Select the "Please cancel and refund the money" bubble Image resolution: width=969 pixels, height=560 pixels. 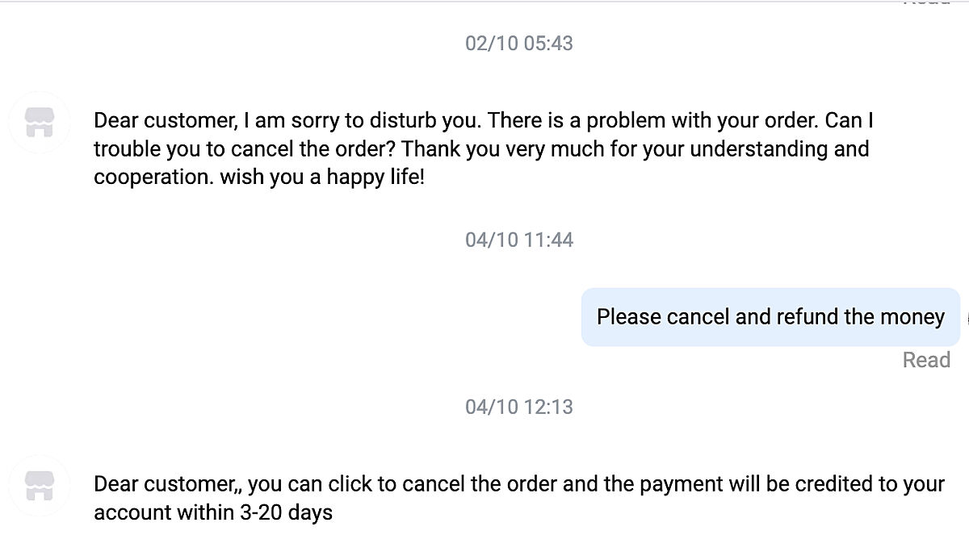pos(770,317)
